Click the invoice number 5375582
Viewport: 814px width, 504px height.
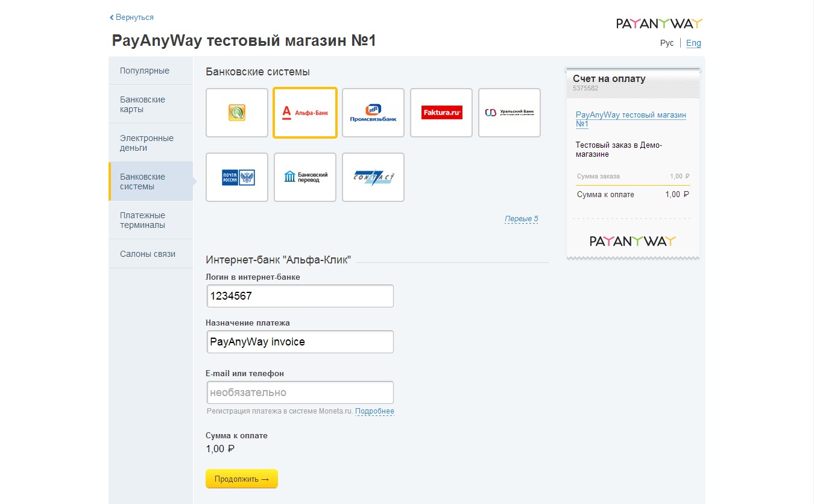tap(585, 88)
